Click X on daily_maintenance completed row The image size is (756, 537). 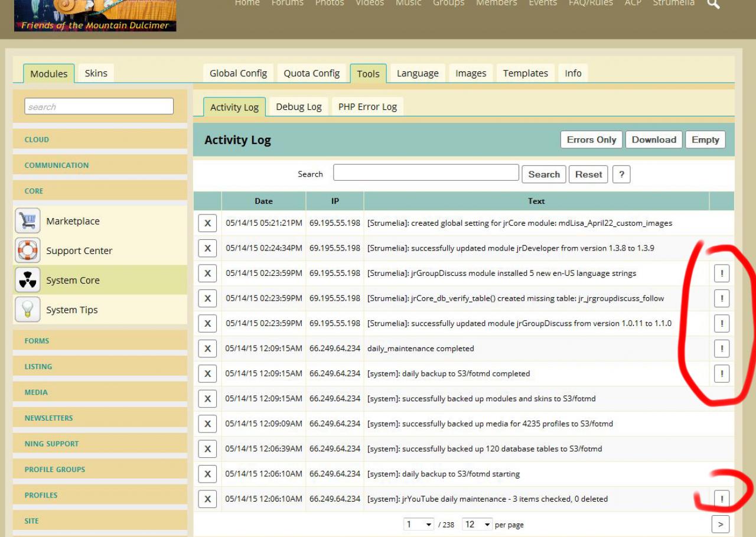[x=207, y=349]
